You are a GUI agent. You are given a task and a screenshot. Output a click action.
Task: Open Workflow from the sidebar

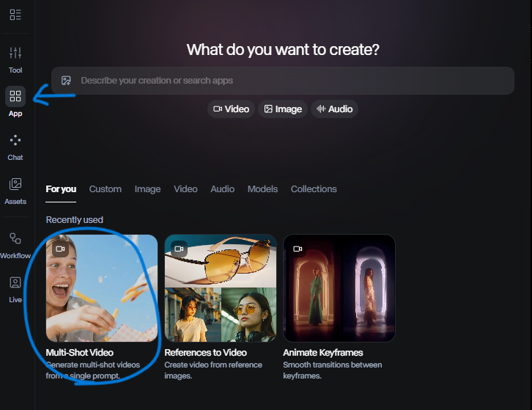[15, 246]
